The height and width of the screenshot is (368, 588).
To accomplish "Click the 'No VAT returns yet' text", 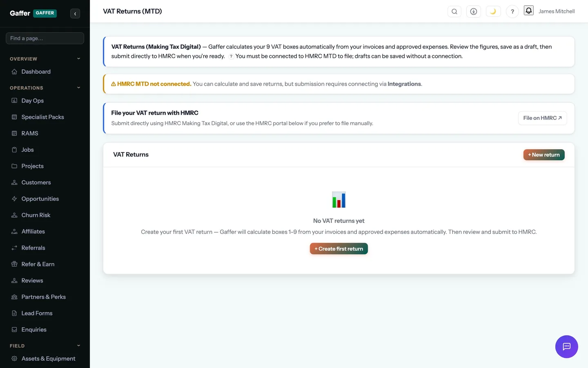I will [x=339, y=221].
